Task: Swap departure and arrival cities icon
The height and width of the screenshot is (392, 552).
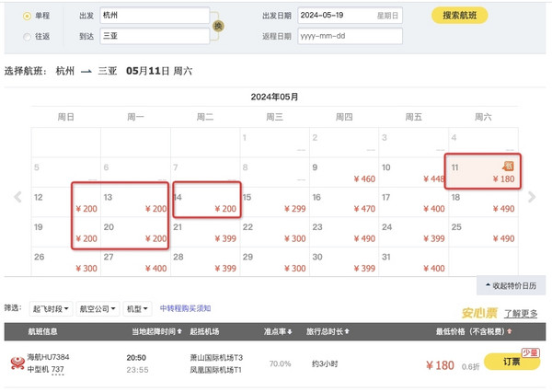Action: [218, 26]
